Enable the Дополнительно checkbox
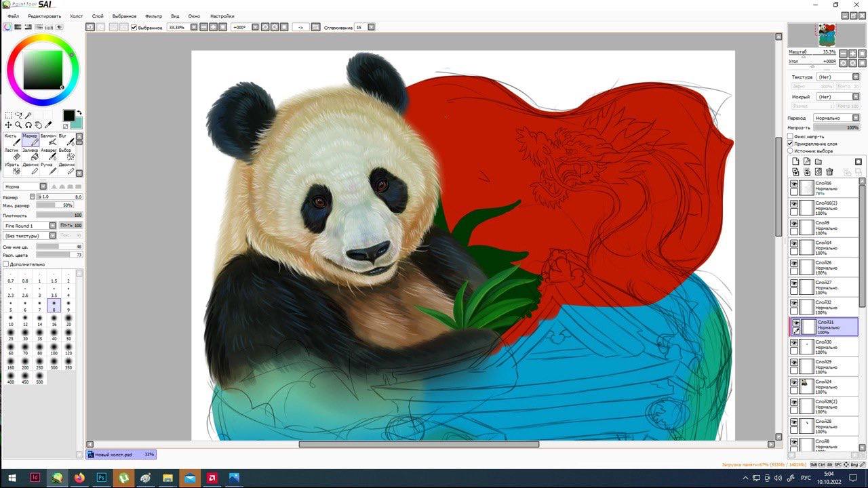 click(x=6, y=264)
